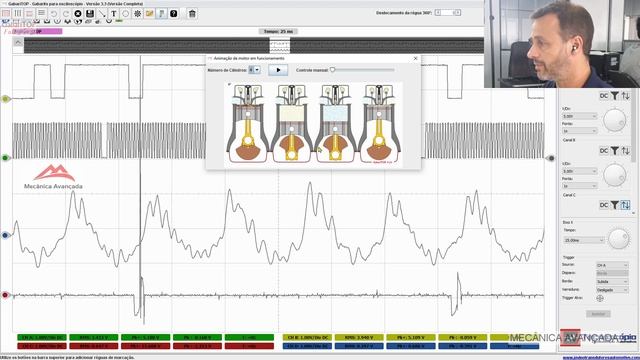The width and height of the screenshot is (640, 360).
Task: Select the circle drawing tool
Action: [125, 13]
